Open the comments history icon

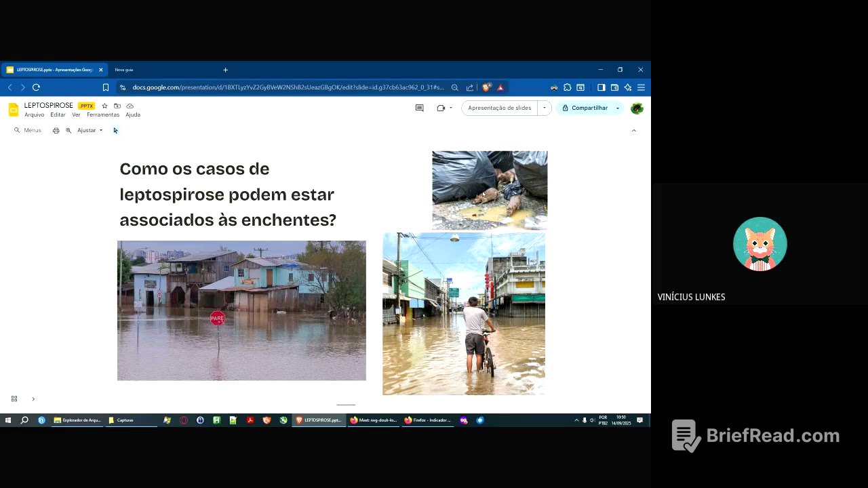pyautogui.click(x=419, y=108)
